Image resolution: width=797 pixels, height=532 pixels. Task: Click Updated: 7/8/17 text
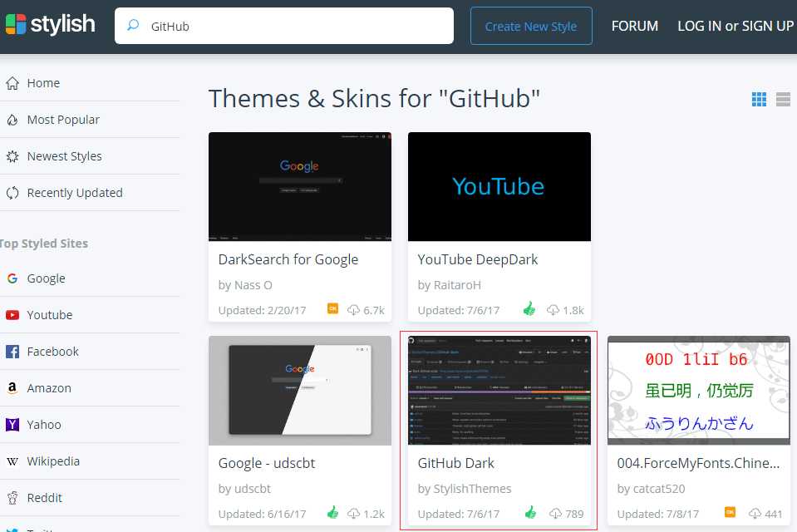(657, 514)
